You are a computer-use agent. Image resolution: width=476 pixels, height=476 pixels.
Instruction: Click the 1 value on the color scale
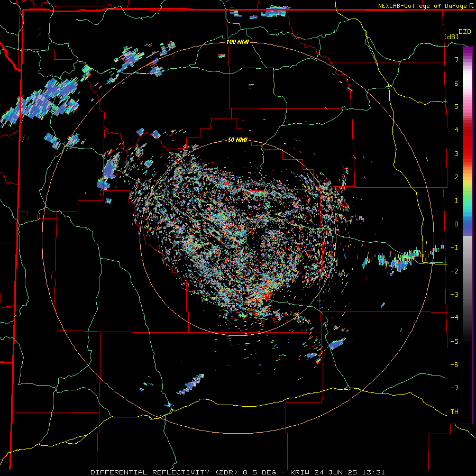pos(456,200)
